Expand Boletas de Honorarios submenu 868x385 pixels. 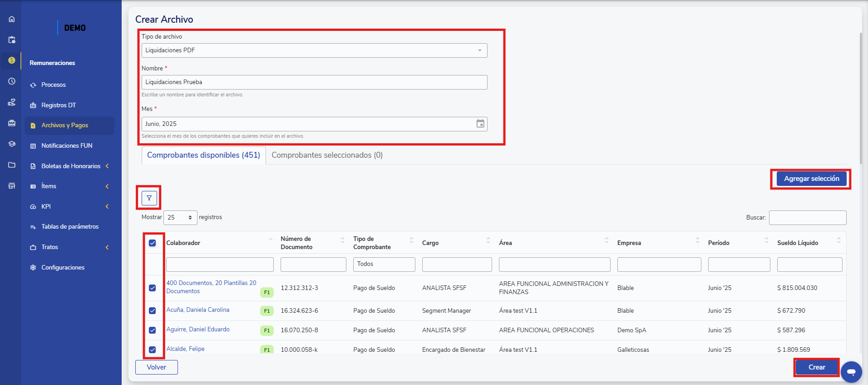pyautogui.click(x=71, y=166)
